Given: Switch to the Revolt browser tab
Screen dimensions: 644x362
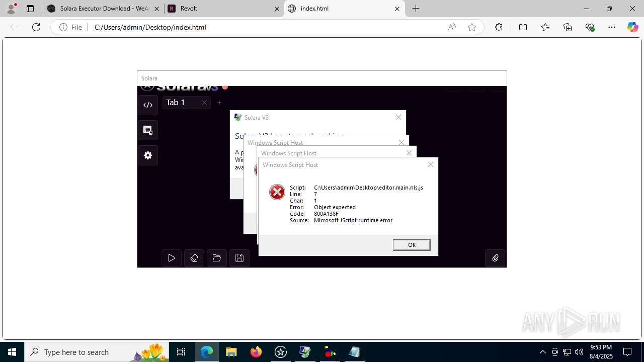Looking at the screenshot, I should 224,9.
